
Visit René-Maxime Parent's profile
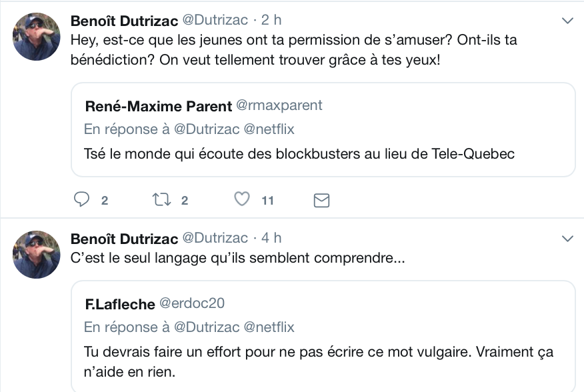[x=159, y=106]
